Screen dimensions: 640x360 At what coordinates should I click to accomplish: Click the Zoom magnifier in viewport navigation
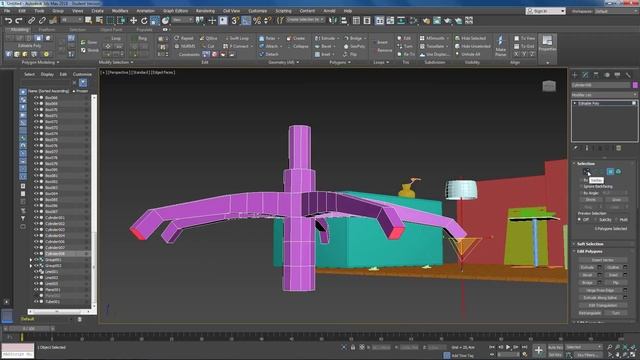click(610, 347)
